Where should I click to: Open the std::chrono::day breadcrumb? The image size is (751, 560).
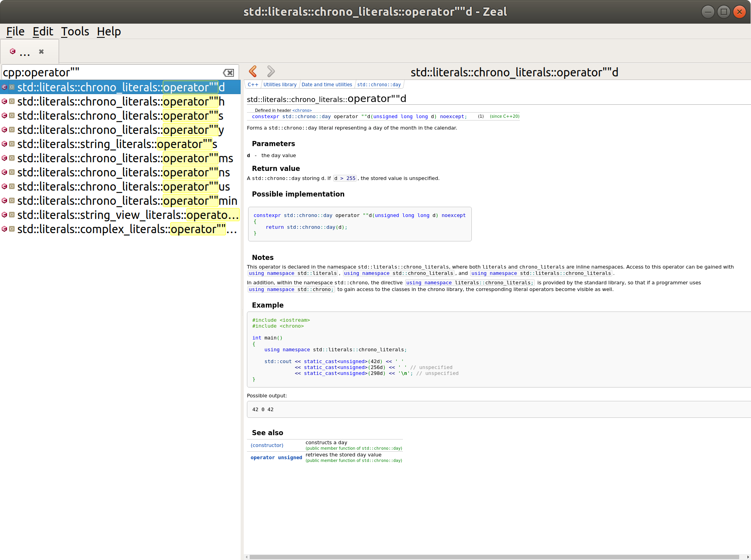point(379,84)
